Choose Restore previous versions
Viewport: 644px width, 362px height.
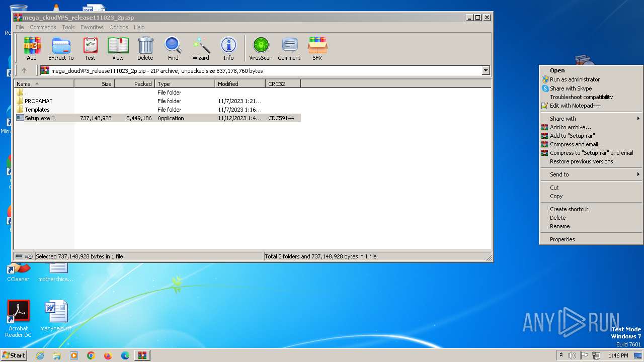(591, 161)
